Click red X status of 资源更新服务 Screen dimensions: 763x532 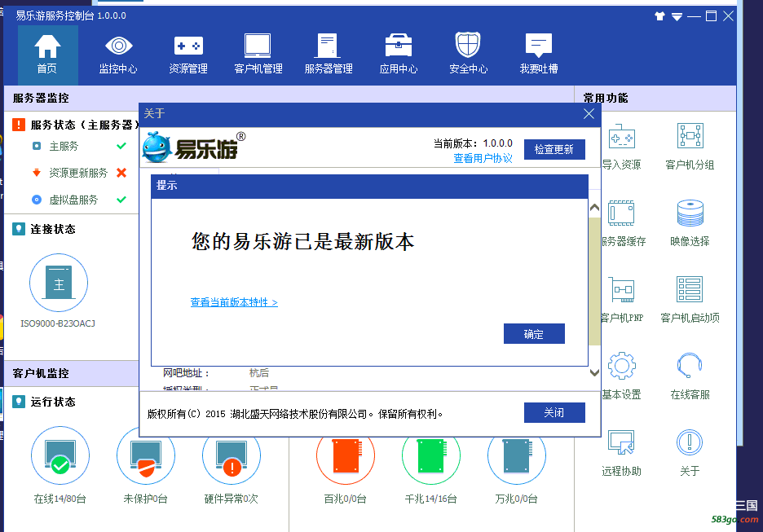pos(121,173)
